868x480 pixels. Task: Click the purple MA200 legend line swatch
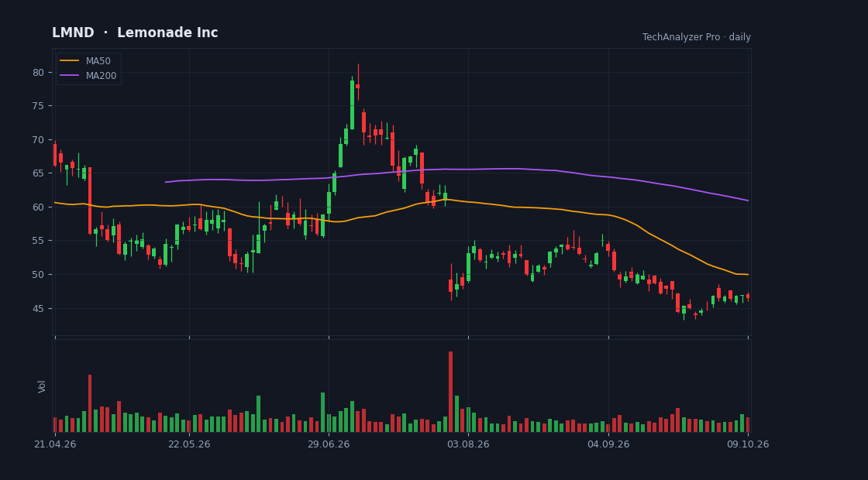pos(70,76)
